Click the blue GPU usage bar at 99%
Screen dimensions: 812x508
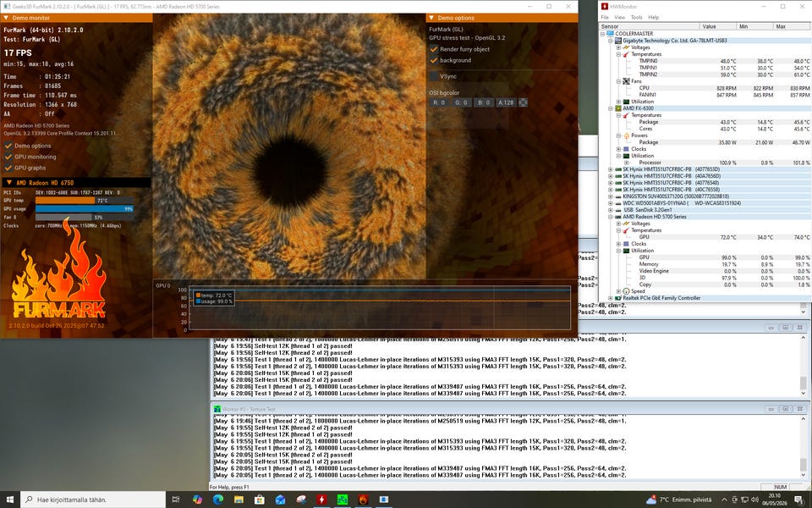pyautogui.click(x=84, y=208)
